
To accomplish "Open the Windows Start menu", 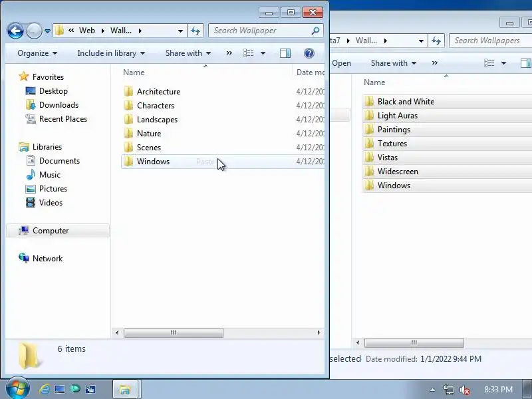I will pyautogui.click(x=18, y=389).
